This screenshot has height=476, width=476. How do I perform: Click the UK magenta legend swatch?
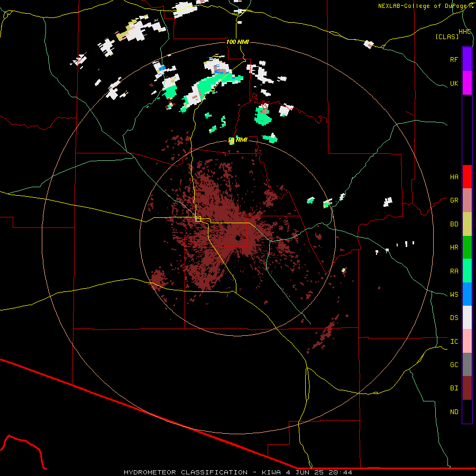[467, 83]
